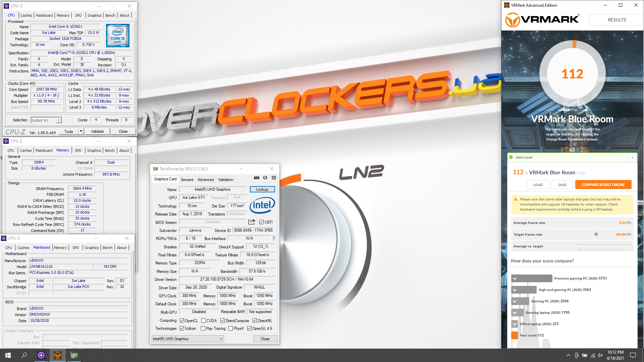The image size is (644, 362).
Task: Click the muted volume icon in tray
Action: (600, 355)
